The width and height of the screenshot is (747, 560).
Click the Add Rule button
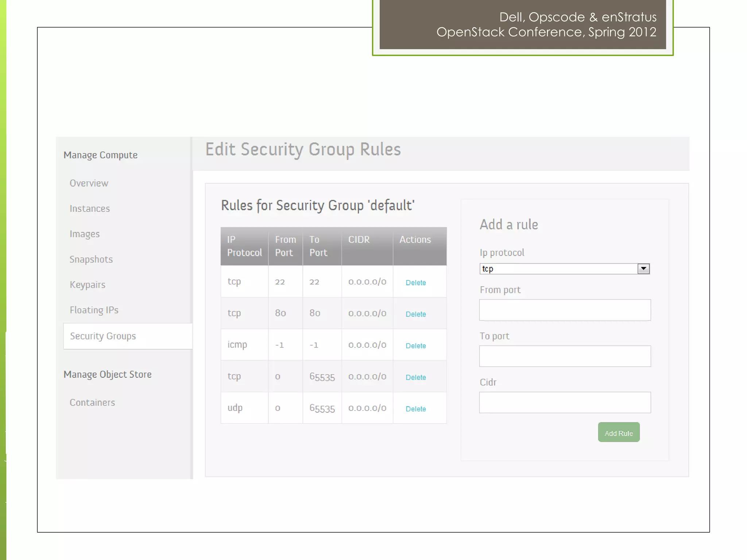(x=619, y=432)
